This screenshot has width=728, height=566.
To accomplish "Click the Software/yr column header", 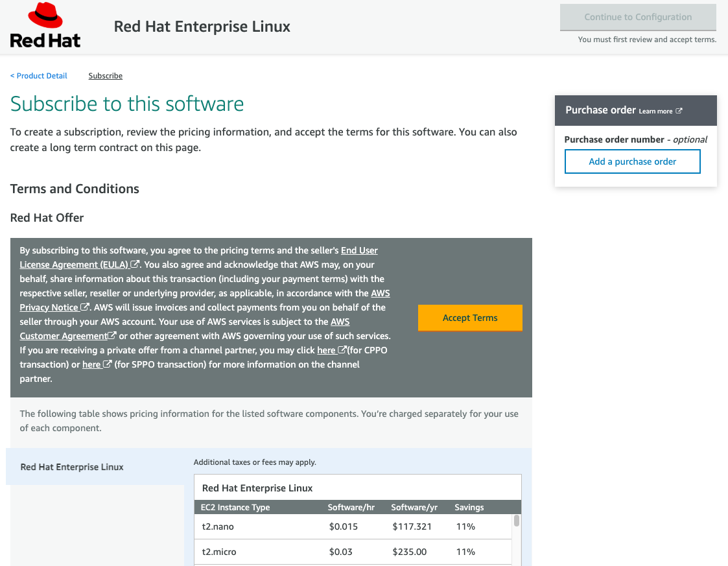I will pos(414,507).
